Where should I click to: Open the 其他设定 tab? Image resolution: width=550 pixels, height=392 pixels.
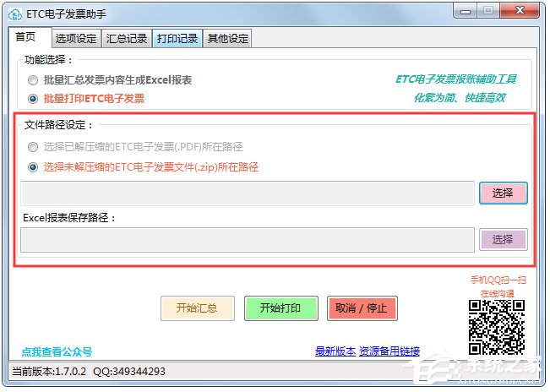228,38
